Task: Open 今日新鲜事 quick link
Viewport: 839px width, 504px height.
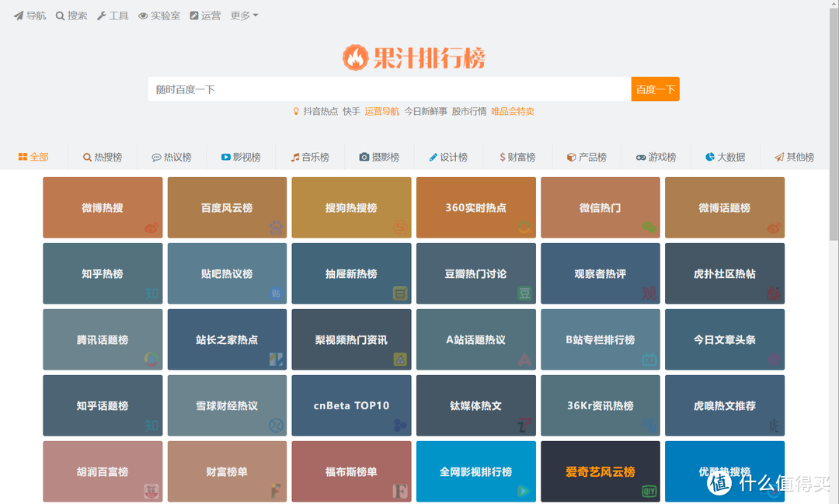Action: click(x=426, y=111)
